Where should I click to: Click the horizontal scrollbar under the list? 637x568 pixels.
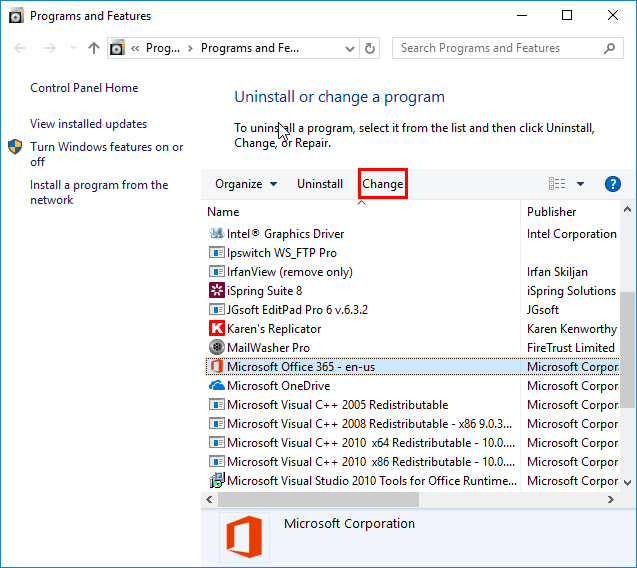[400, 499]
